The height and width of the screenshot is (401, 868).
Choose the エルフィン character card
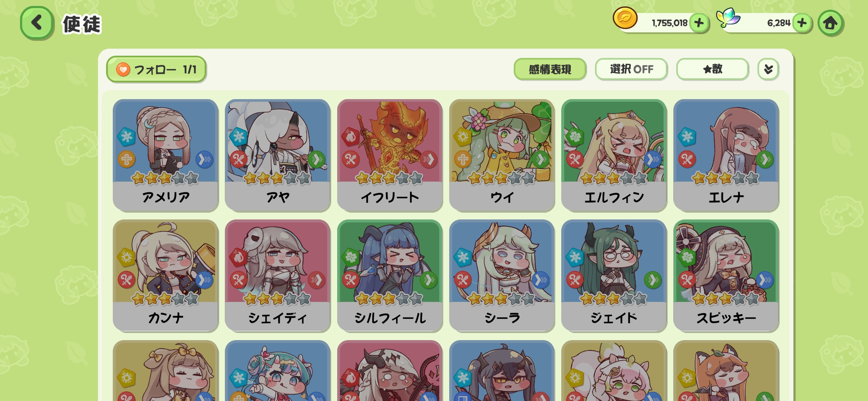pyautogui.click(x=614, y=155)
